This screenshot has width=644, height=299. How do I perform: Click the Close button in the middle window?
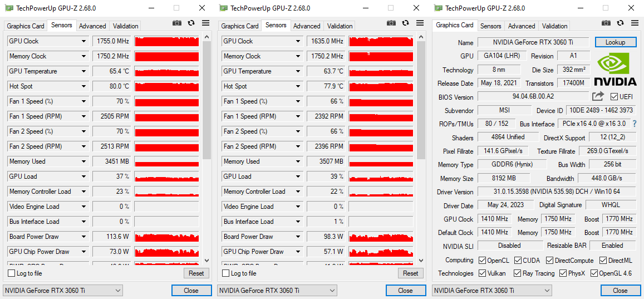[405, 291]
